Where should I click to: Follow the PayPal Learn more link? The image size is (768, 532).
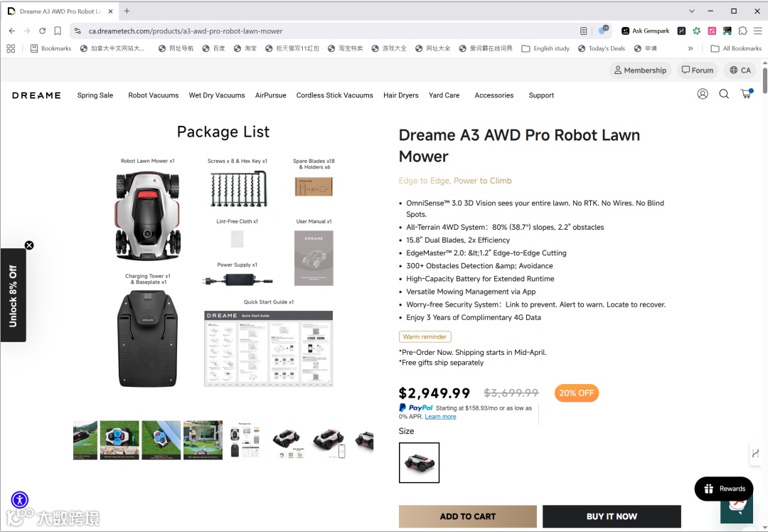(440, 416)
